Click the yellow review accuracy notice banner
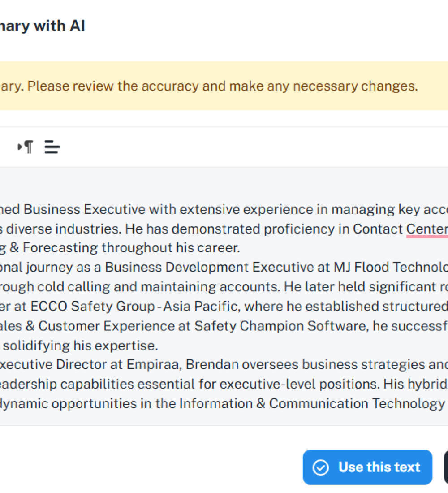Screen dimensions: 448x493 224,86
